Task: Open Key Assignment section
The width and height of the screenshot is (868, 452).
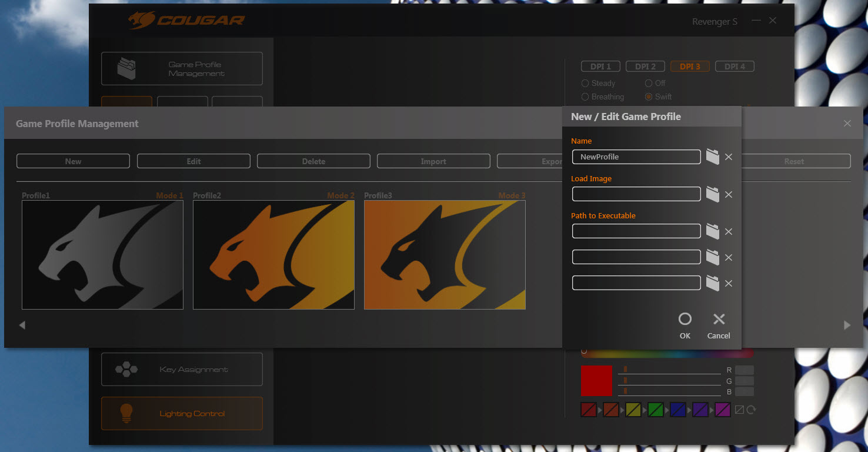Action: pos(182,370)
